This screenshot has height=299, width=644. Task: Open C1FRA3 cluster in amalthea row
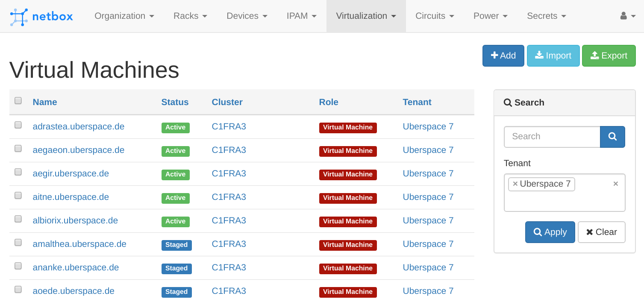tap(229, 244)
